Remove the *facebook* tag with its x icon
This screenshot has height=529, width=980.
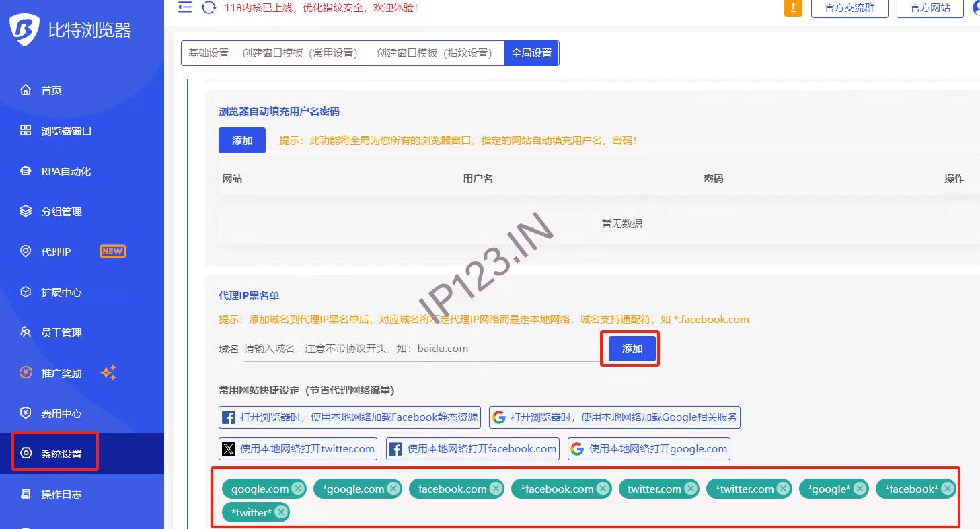pos(947,489)
